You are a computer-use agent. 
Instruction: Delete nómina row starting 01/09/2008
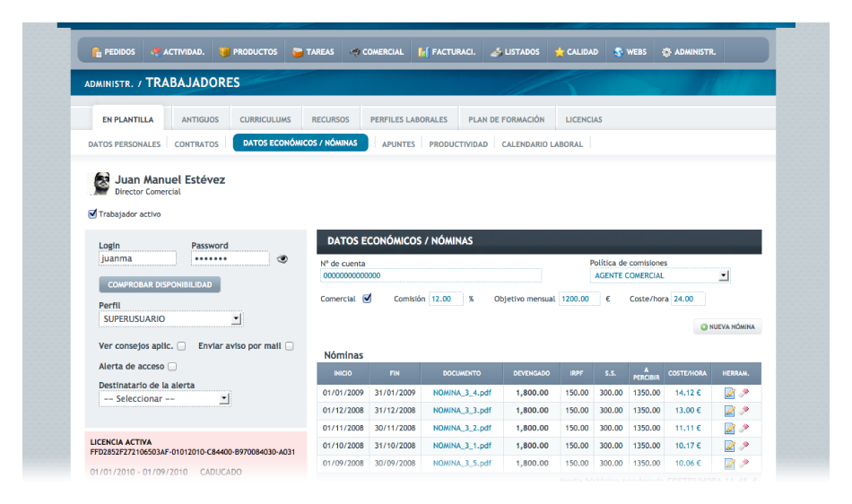click(743, 464)
